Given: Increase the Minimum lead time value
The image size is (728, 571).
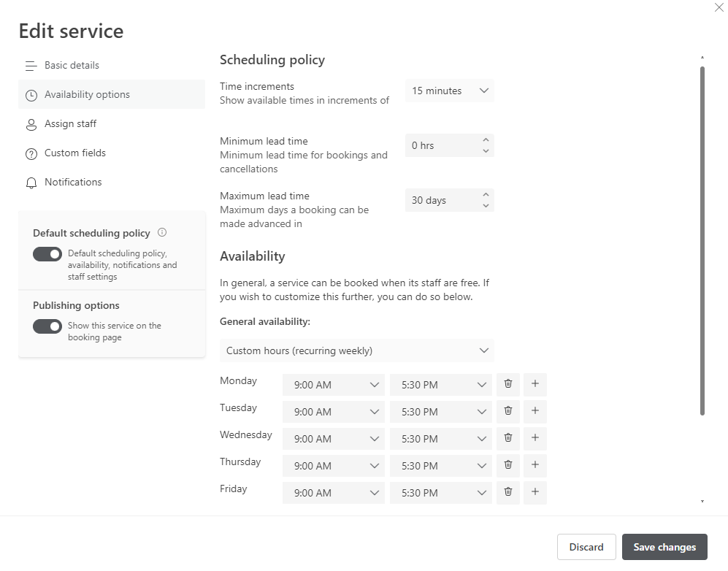Looking at the screenshot, I should click(486, 140).
